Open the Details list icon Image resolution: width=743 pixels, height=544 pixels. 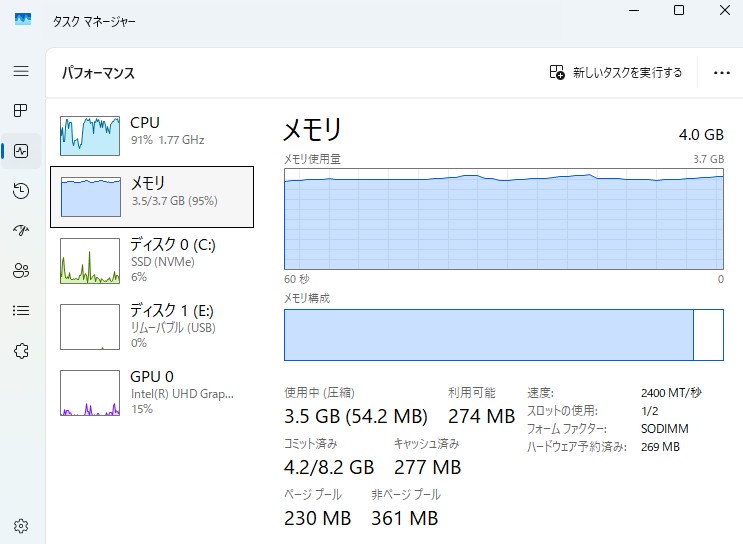coord(21,311)
